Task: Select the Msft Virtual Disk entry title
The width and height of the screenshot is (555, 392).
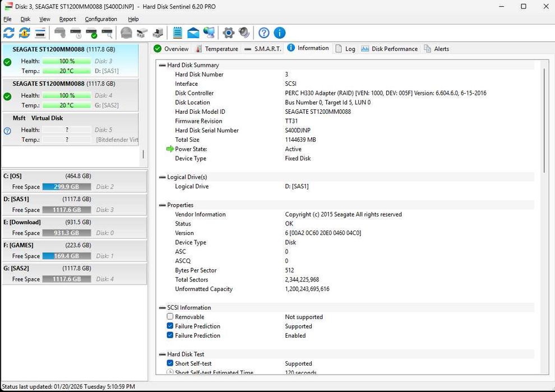Action: pyautogui.click(x=38, y=118)
